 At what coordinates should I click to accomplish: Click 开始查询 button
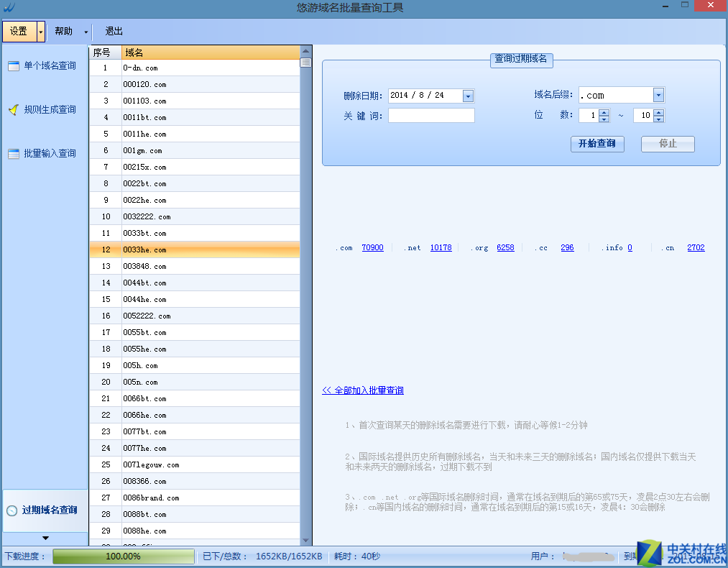click(x=597, y=144)
